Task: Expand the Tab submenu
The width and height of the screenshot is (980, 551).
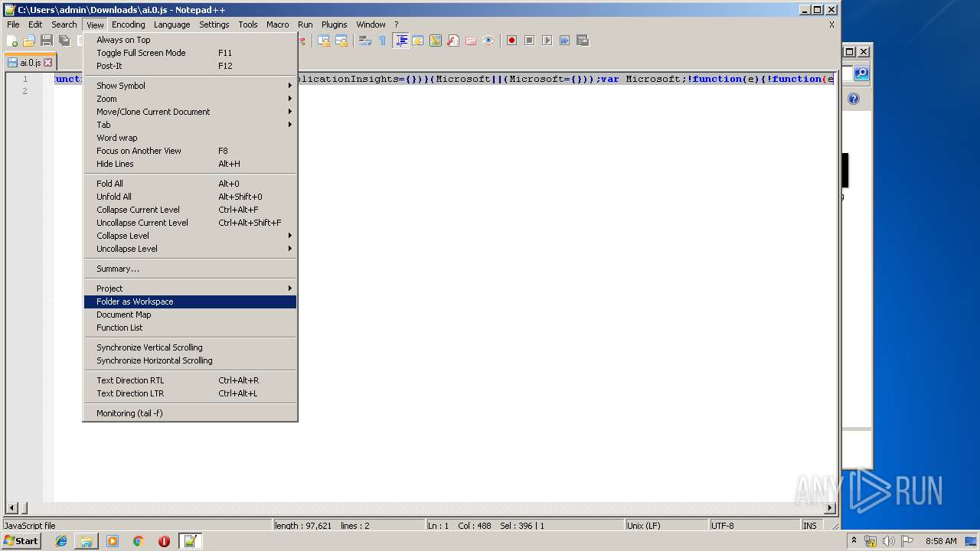Action: click(190, 125)
